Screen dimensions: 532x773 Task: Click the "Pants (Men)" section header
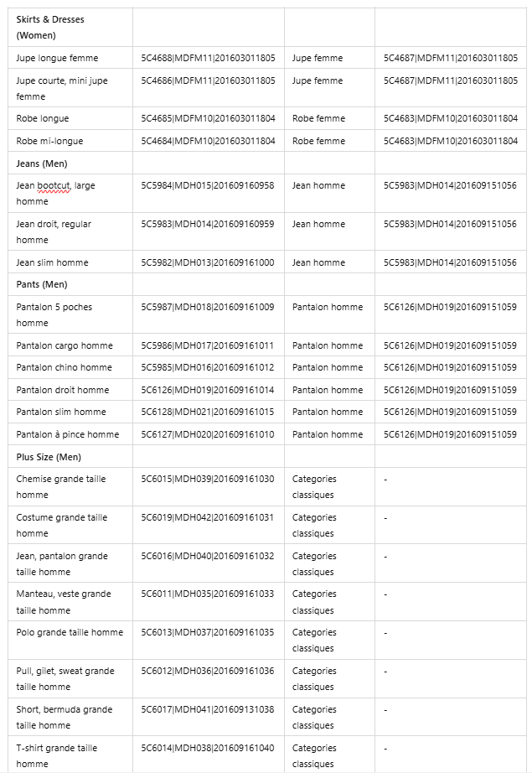pyautogui.click(x=42, y=284)
